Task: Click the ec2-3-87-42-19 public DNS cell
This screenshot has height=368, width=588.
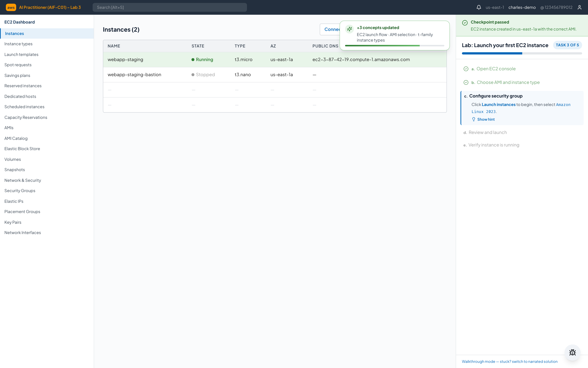Action: [x=361, y=60]
